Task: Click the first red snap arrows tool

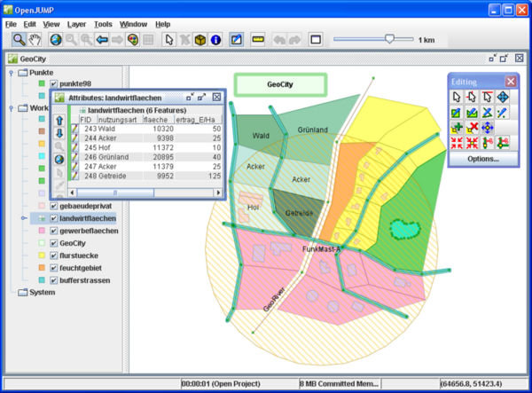Action: (x=457, y=143)
